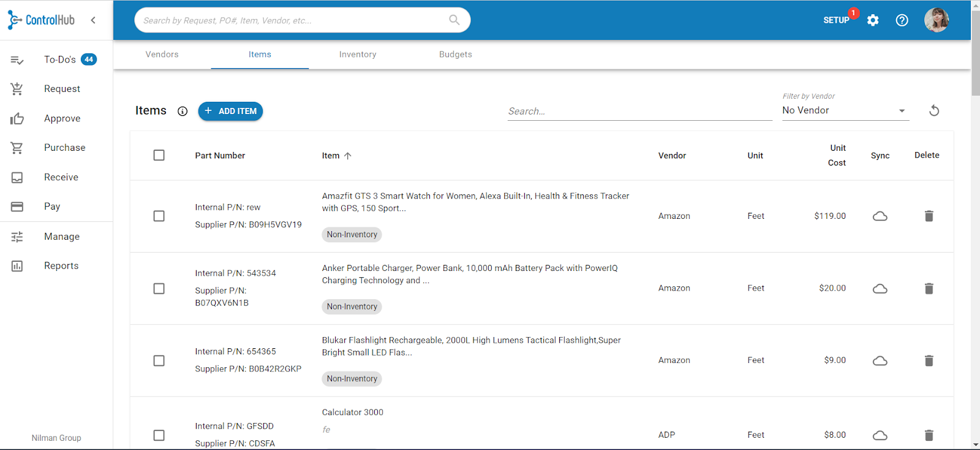This screenshot has height=450, width=980.
Task: Click the refresh items list icon
Action: point(934,110)
